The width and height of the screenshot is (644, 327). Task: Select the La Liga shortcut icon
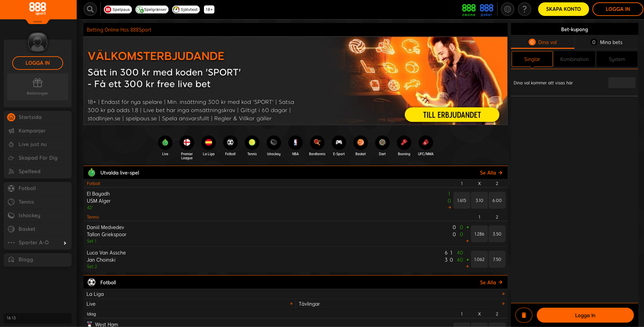[x=209, y=143]
